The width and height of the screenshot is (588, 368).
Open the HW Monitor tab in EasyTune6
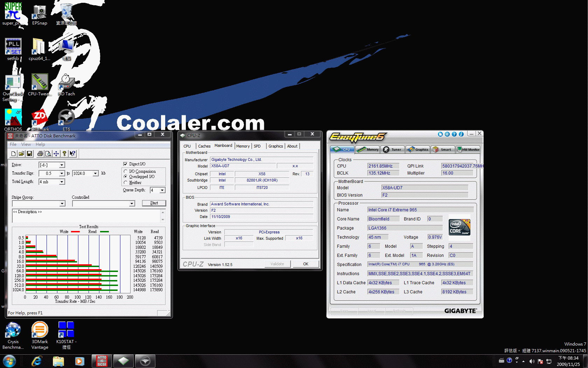click(468, 150)
